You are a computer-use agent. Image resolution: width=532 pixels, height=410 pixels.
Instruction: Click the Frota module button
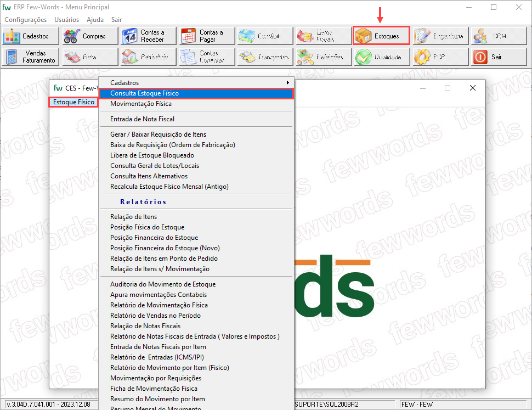[x=90, y=57]
